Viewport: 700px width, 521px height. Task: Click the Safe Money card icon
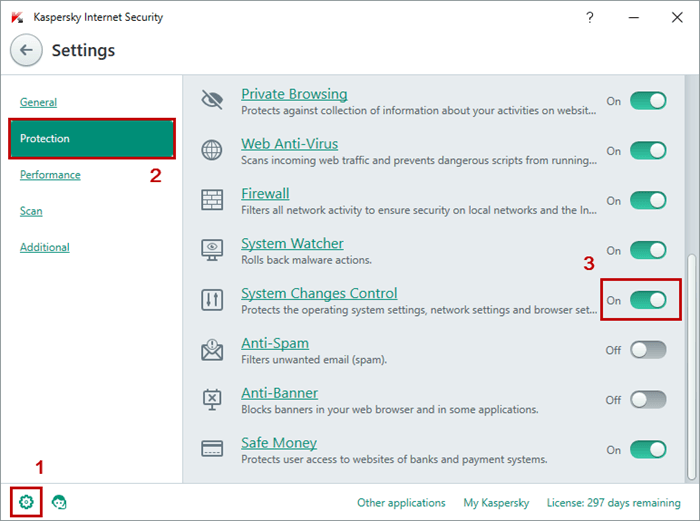tap(212, 449)
